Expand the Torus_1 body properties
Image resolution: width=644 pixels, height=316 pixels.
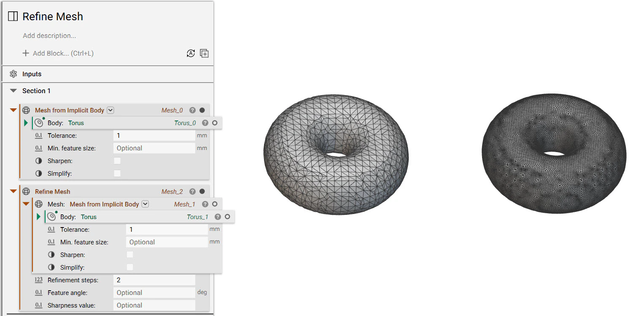click(38, 217)
